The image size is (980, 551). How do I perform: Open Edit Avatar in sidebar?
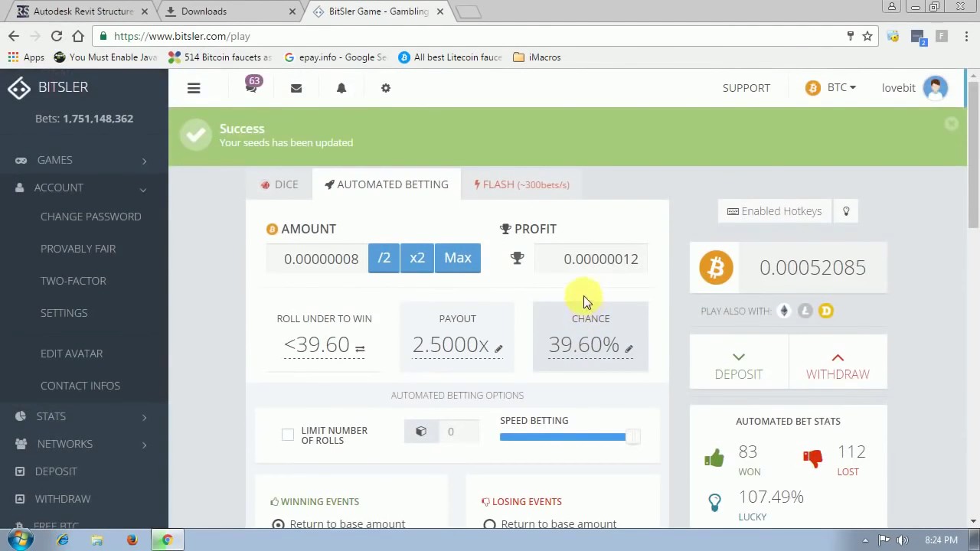[72, 354]
